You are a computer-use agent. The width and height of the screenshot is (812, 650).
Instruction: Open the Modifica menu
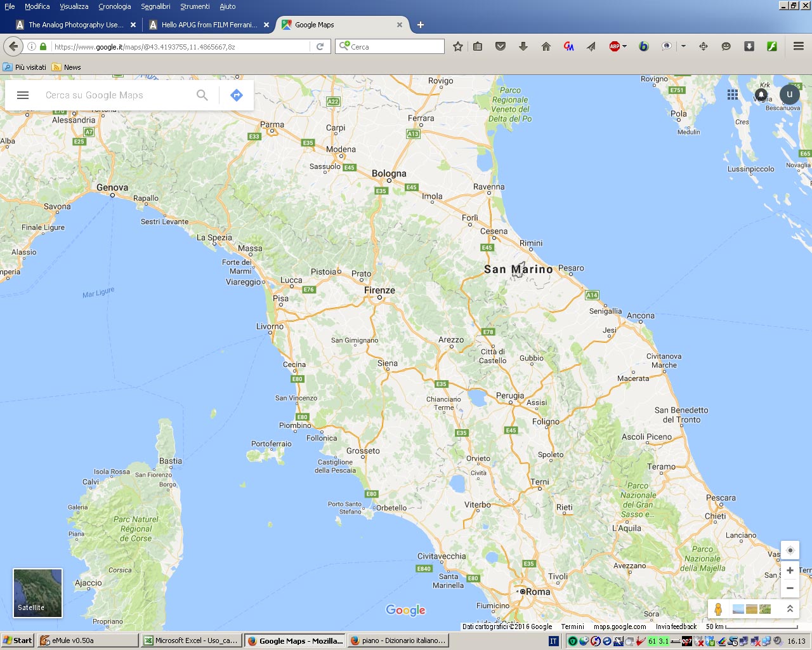click(x=37, y=6)
